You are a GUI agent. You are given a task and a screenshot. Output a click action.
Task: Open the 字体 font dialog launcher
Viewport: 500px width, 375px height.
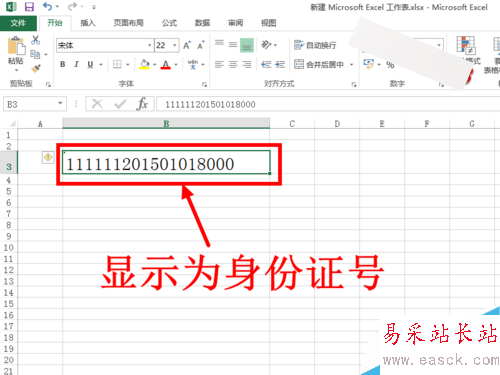click(x=204, y=85)
